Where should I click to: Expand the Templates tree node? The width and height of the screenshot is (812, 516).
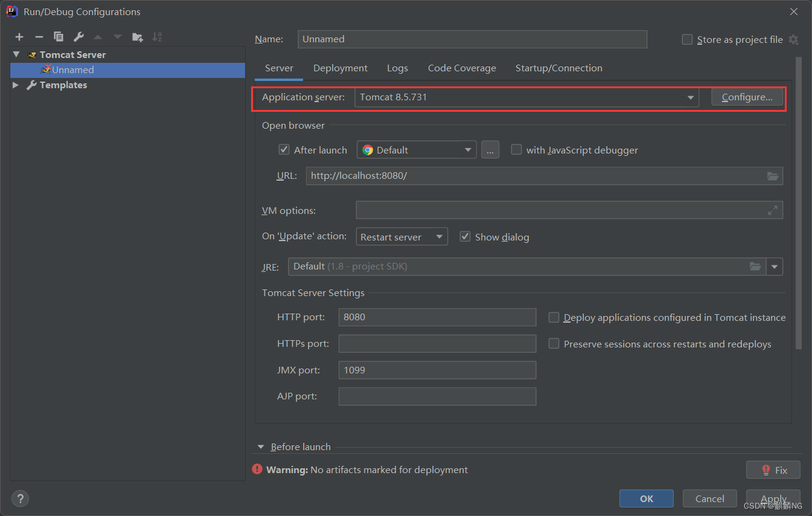[x=16, y=85]
